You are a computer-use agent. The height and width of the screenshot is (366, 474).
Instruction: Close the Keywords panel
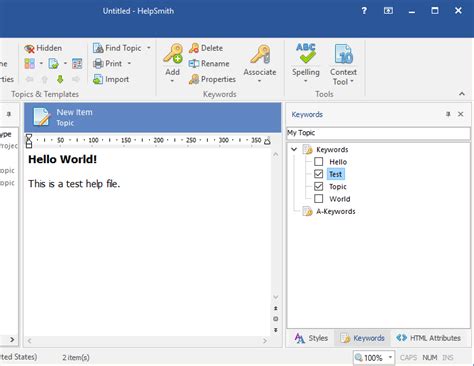point(461,114)
